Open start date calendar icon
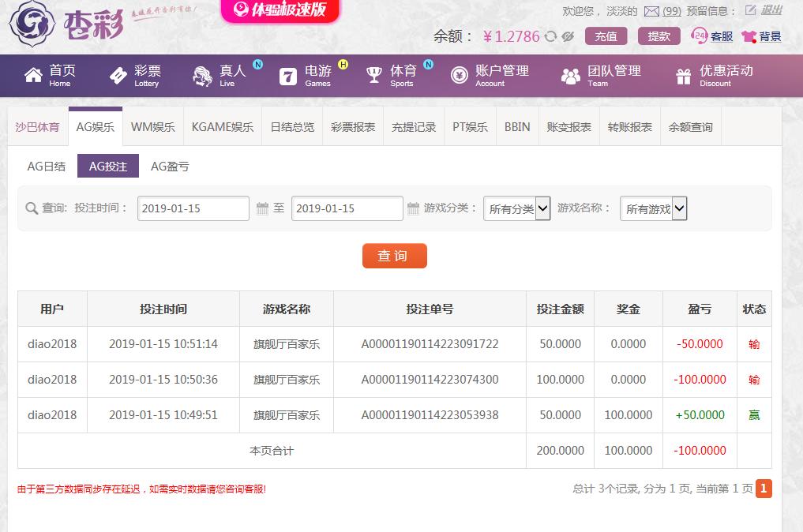This screenshot has height=532, width=803. 262,208
